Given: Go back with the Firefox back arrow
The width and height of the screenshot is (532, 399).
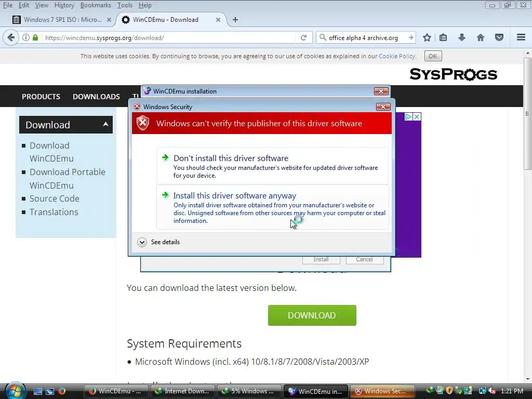Looking at the screenshot, I should pyautogui.click(x=11, y=37).
